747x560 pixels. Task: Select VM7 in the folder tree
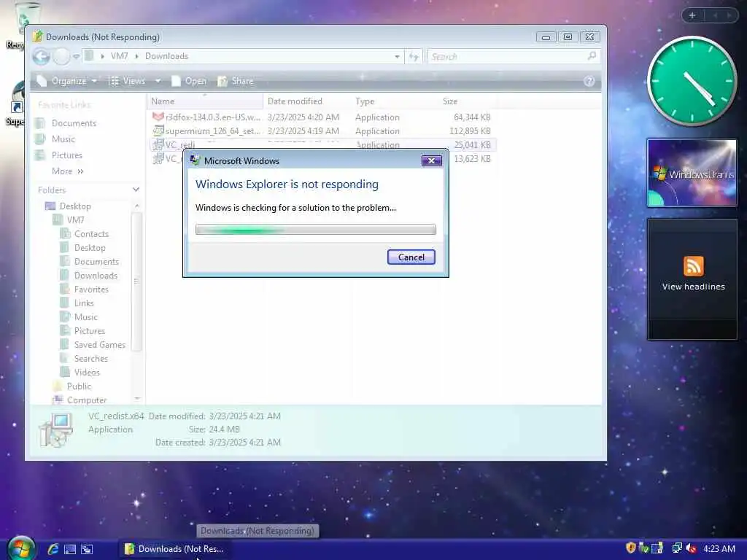click(69, 219)
